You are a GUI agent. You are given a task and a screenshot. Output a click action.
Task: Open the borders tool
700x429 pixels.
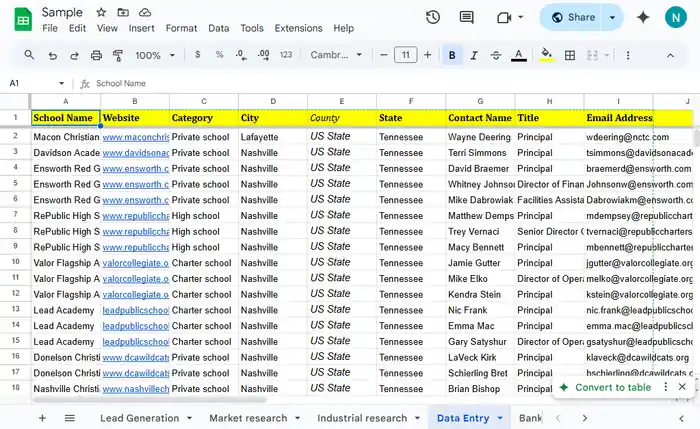[570, 55]
